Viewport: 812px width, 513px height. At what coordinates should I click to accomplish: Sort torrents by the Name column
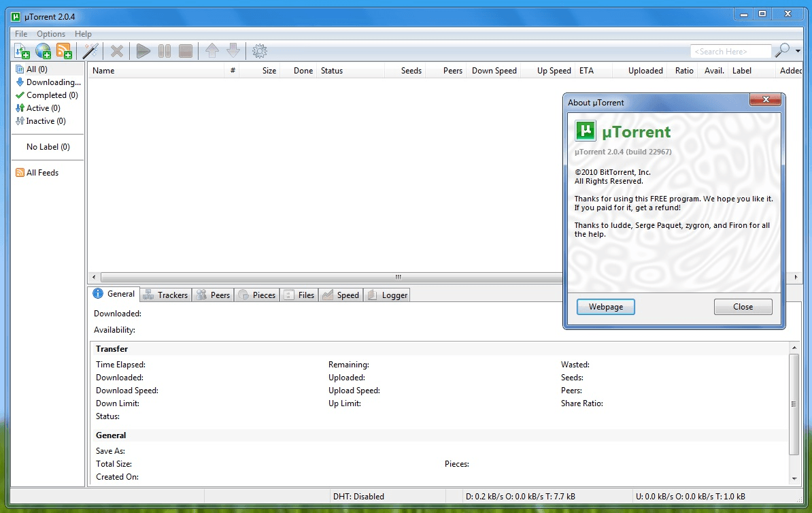click(103, 70)
